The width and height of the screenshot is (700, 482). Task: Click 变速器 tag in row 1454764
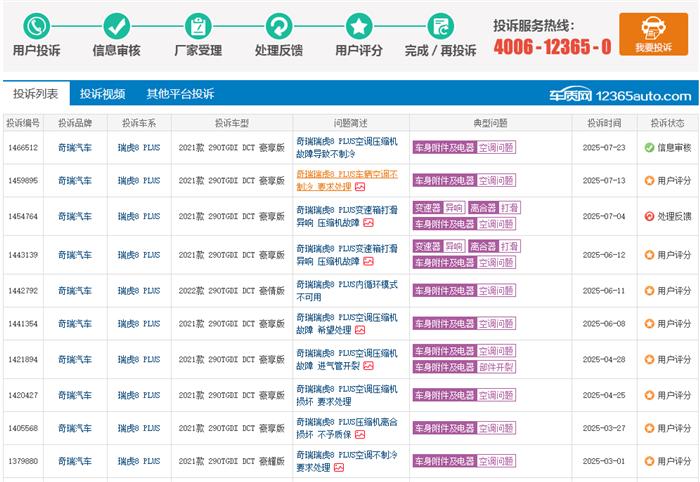click(x=426, y=207)
